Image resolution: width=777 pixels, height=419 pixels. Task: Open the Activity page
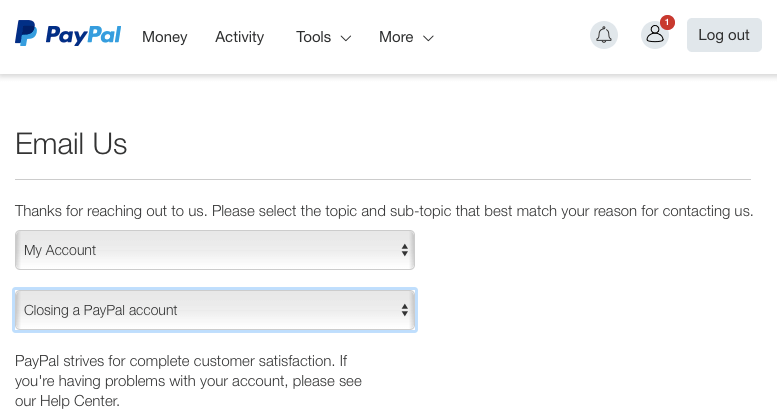click(x=239, y=37)
